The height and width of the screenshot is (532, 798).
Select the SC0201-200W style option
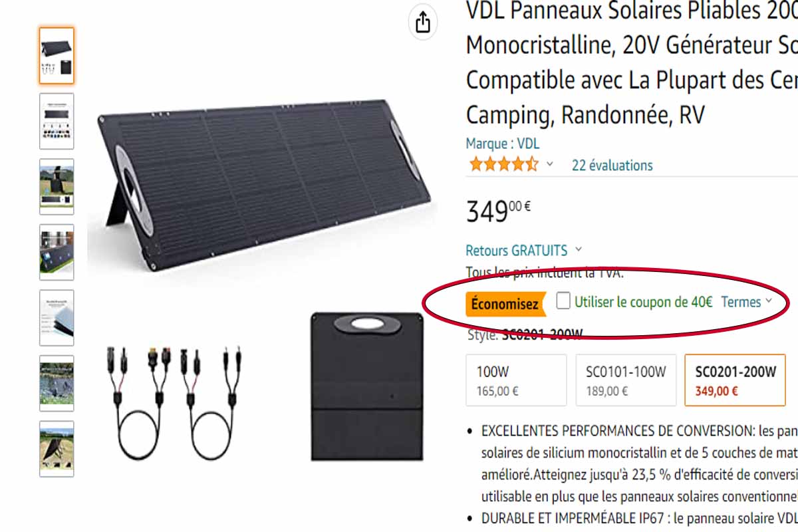pyautogui.click(x=735, y=380)
